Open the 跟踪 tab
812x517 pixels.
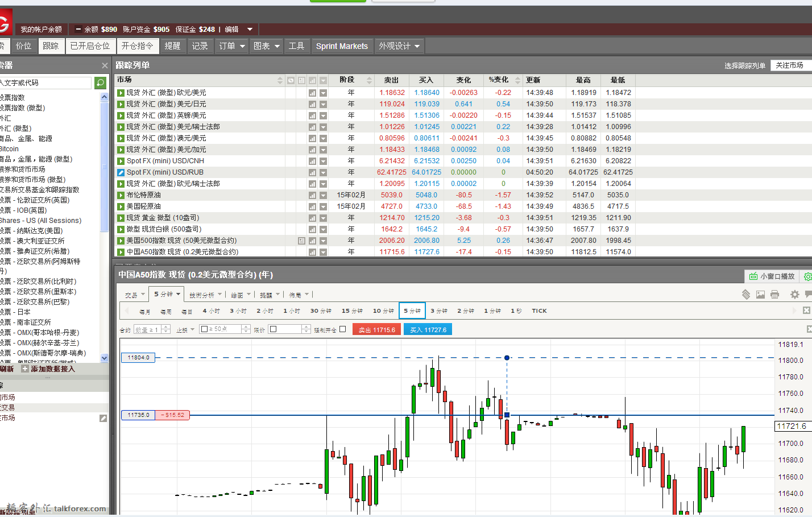(x=51, y=46)
